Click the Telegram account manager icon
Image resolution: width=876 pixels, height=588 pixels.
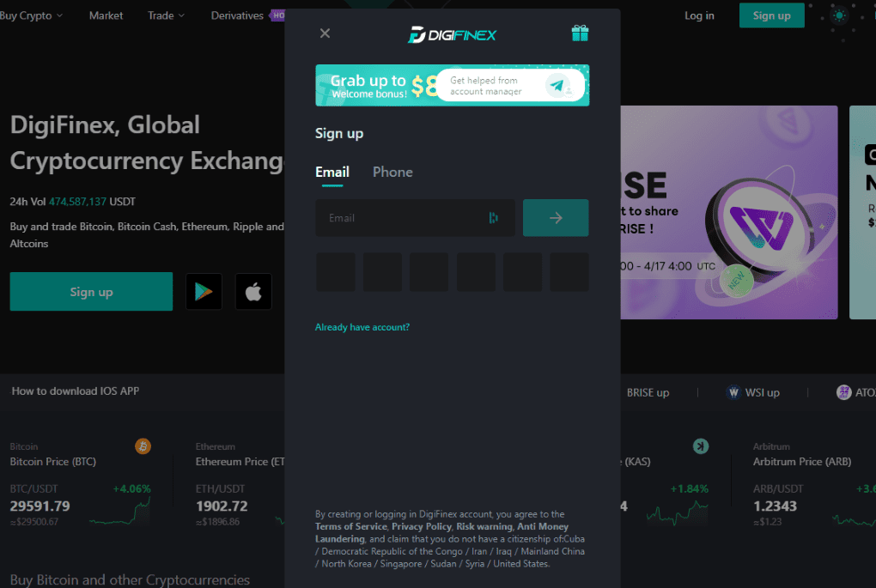[x=557, y=86]
